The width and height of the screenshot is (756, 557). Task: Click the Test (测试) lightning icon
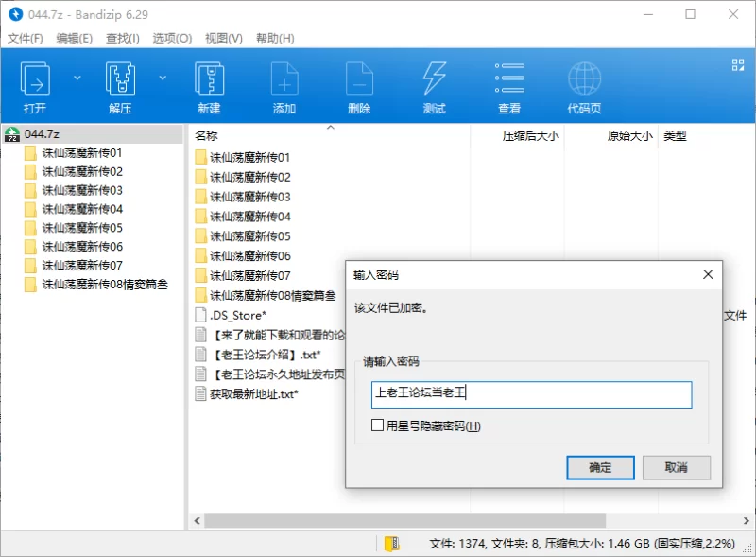(x=435, y=78)
